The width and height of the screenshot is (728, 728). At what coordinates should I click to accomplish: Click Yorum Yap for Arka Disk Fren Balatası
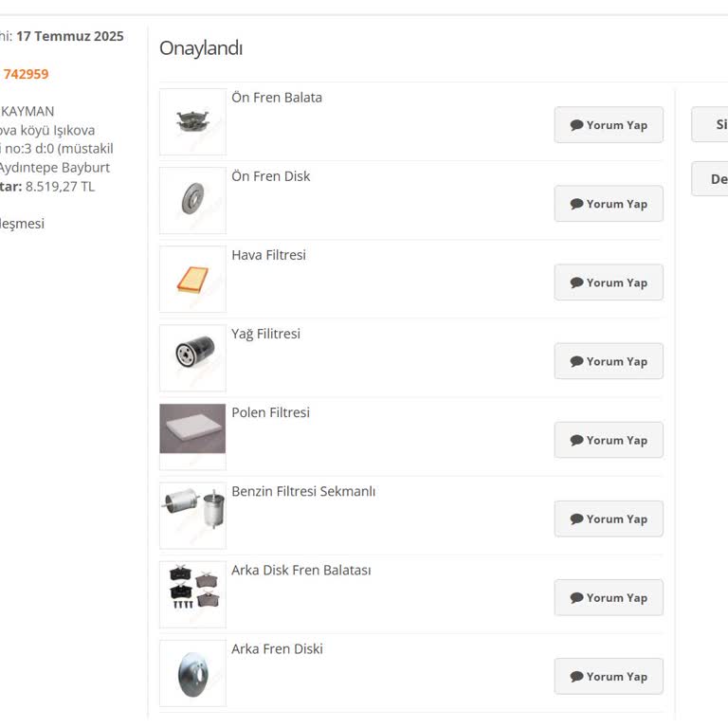[x=609, y=597]
